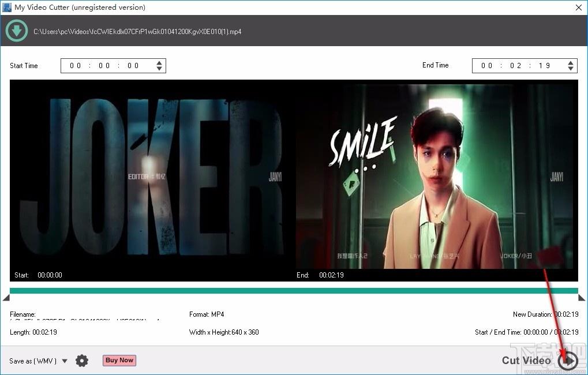This screenshot has width=588, height=375.
Task: Select the End Time minutes field 02
Action: coord(515,66)
